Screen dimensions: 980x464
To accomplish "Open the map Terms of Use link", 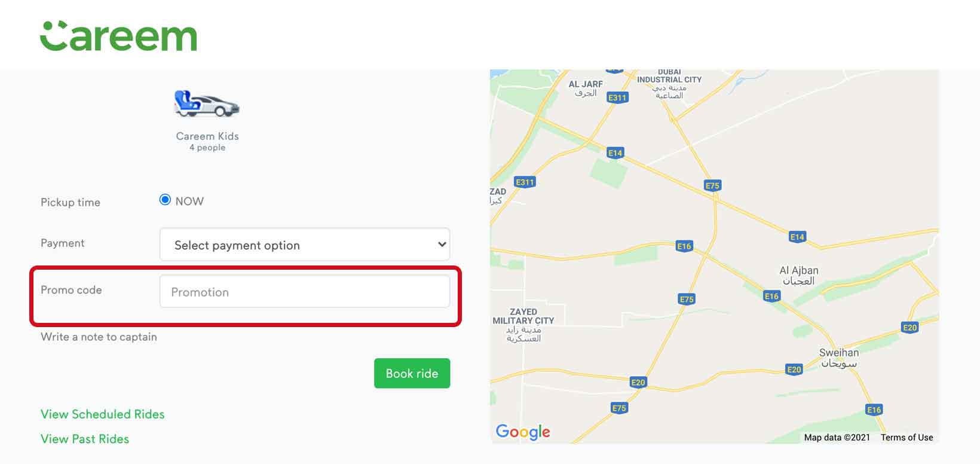I will [906, 437].
